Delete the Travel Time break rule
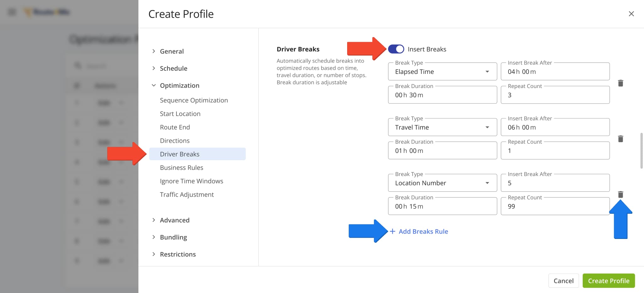Screen dimensions: 644x293 point(621,138)
